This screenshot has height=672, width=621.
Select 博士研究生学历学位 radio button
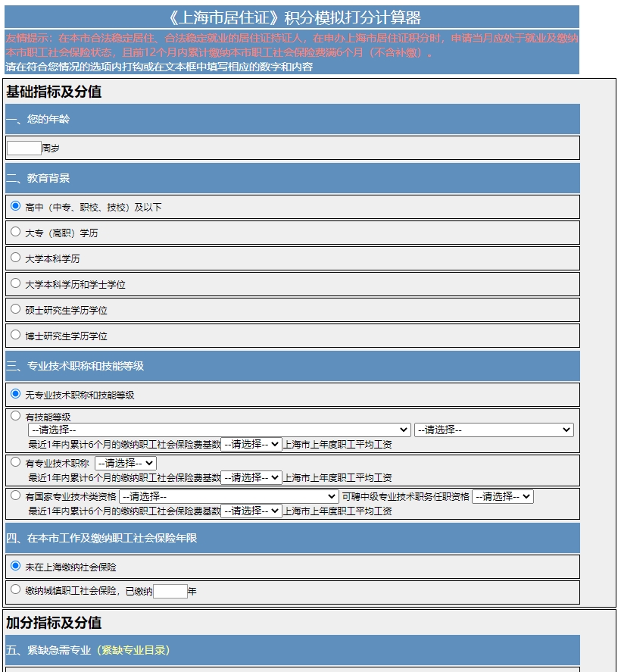[x=15, y=335]
